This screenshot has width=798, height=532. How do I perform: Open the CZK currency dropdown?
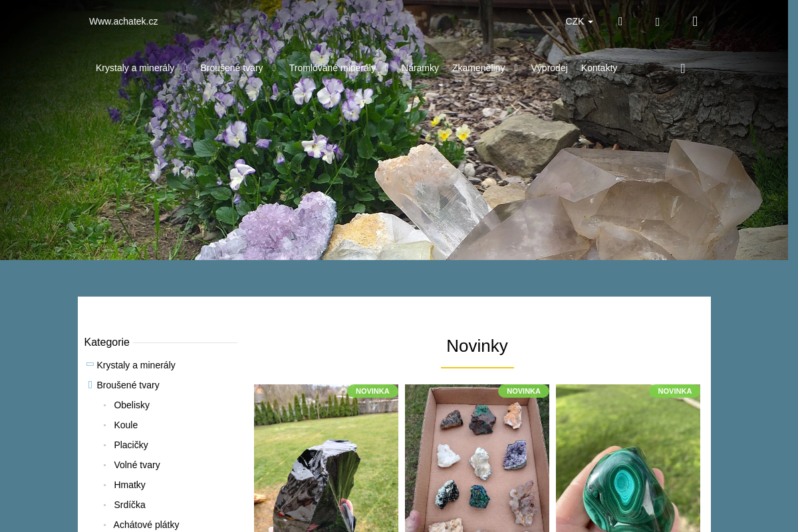579,21
